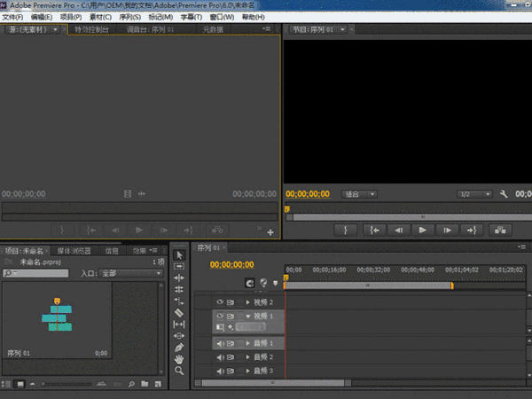Image resolution: width=532 pixels, height=399 pixels.
Task: Click the add marker icon in timeline header
Action: tap(276, 283)
